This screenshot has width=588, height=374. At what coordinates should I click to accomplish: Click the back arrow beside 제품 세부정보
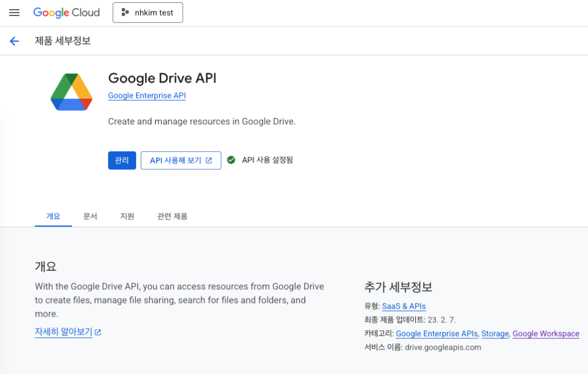pyautogui.click(x=14, y=41)
